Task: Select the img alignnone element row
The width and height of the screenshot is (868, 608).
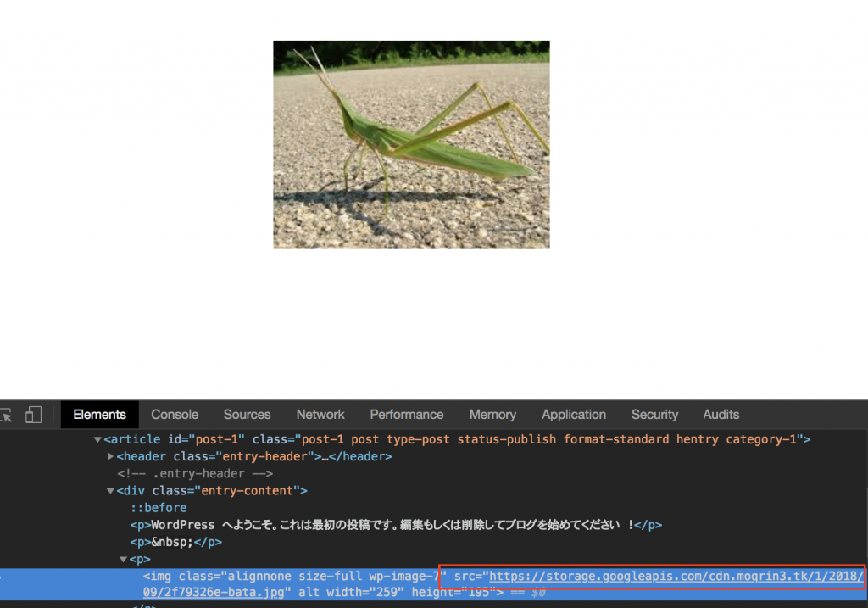Action: pyautogui.click(x=434, y=584)
